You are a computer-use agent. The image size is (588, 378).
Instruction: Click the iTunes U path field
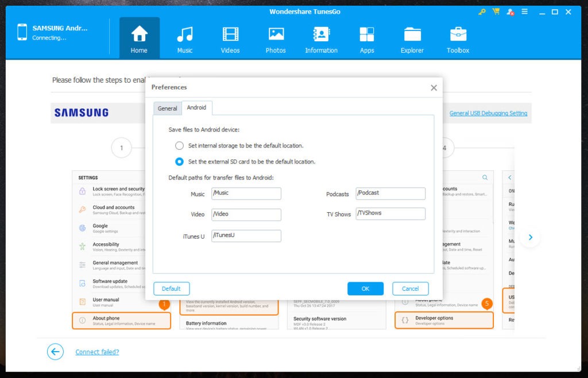(246, 236)
